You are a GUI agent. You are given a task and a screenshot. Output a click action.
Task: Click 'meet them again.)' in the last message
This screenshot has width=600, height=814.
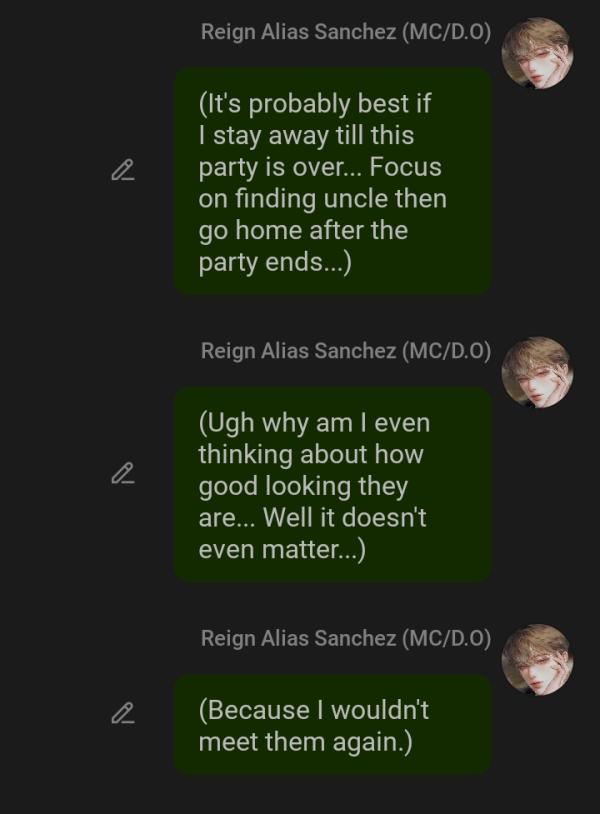click(x=306, y=742)
